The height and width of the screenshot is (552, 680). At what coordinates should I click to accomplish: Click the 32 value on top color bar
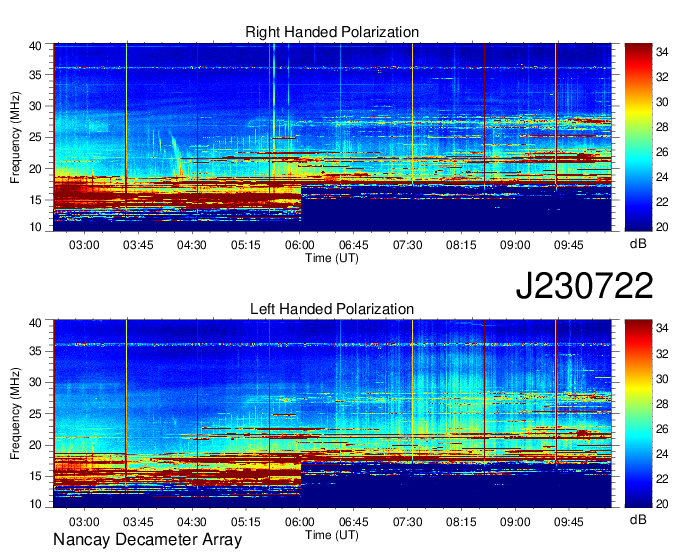click(662, 77)
